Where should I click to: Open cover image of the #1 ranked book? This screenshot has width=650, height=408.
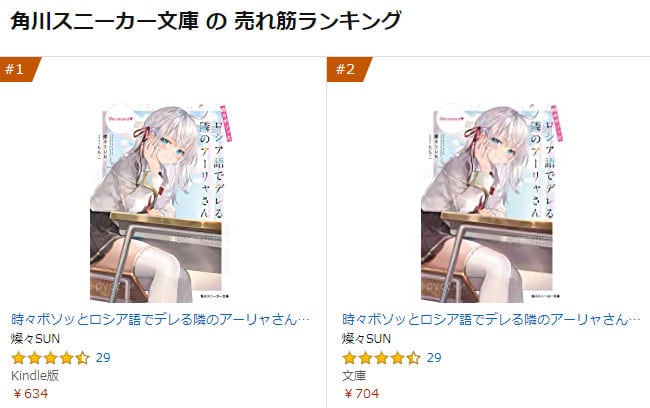coord(160,203)
